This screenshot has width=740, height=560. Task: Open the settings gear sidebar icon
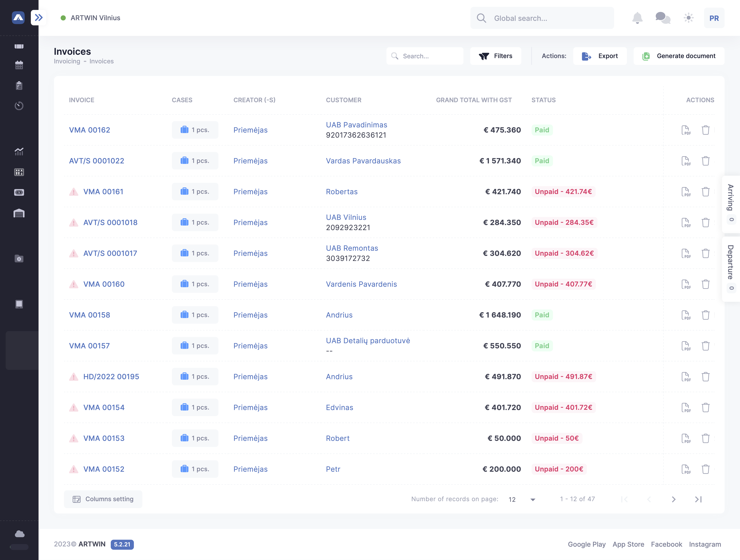19,259
